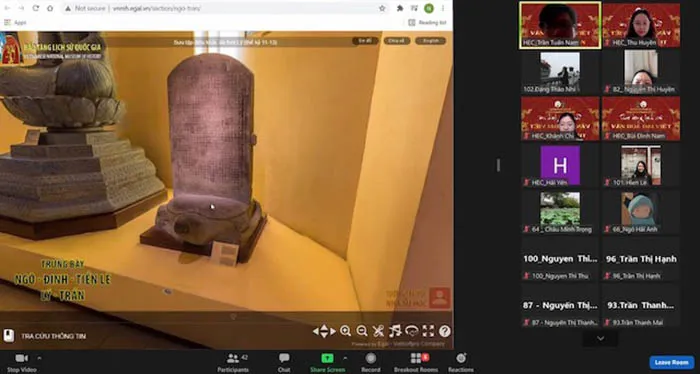
Task: Zoom out of the virtual tour view
Action: [362, 331]
